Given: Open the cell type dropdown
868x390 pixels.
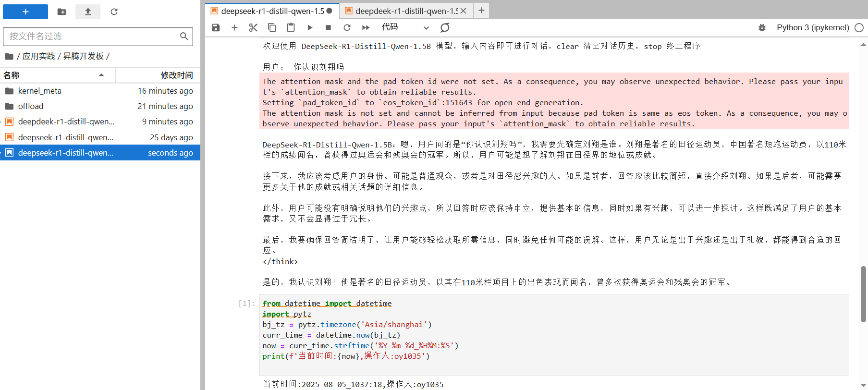Looking at the screenshot, I should point(405,27).
